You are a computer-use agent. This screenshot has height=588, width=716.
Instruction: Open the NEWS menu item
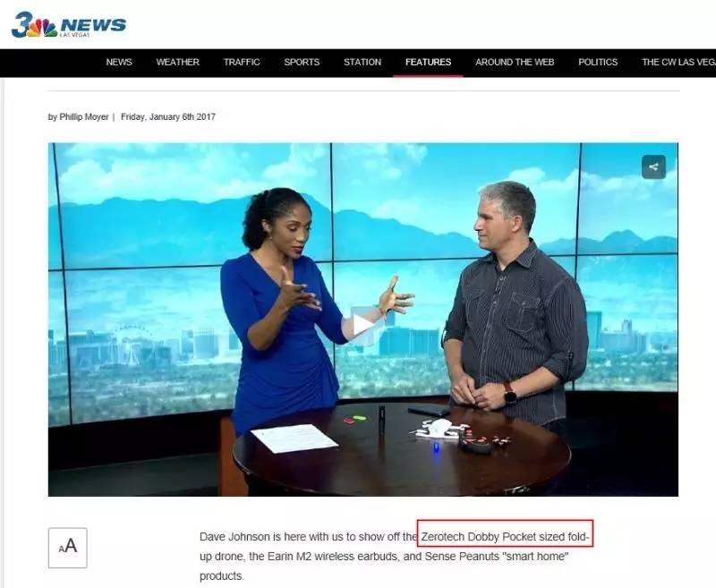(119, 63)
